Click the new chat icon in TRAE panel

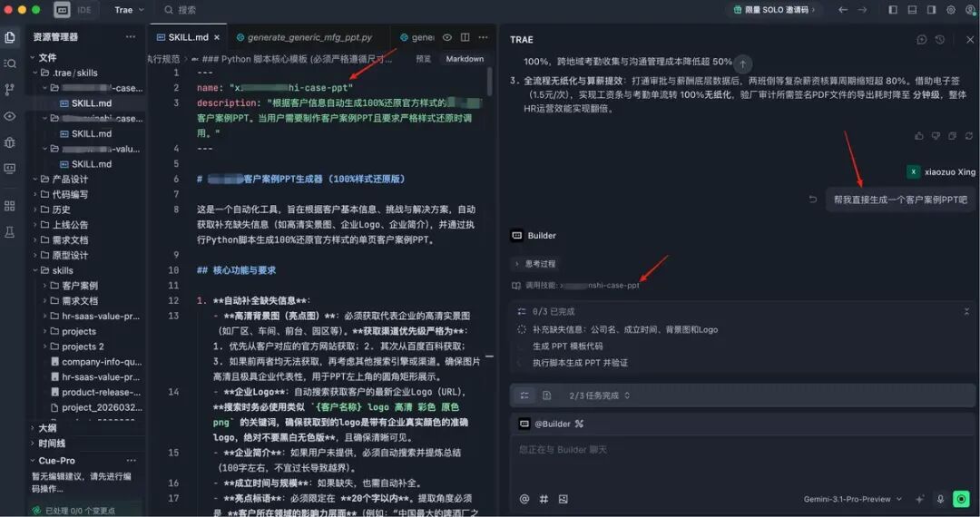[x=922, y=40]
